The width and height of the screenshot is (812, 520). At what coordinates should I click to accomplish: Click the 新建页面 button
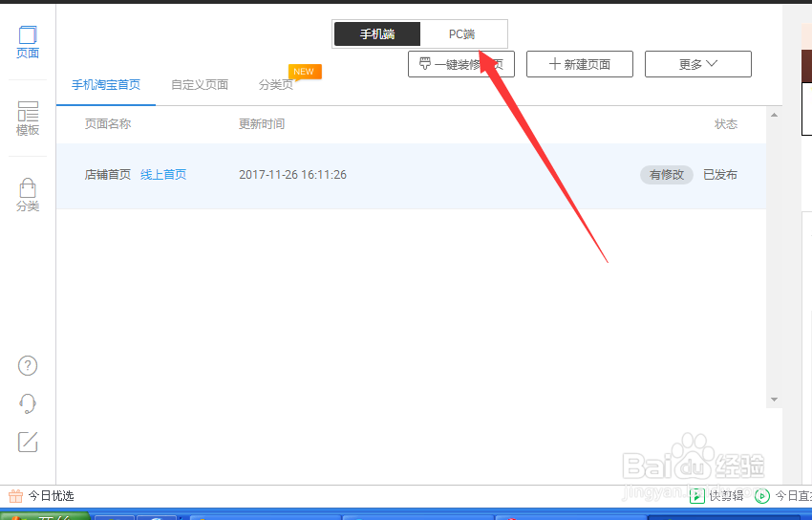click(x=580, y=64)
